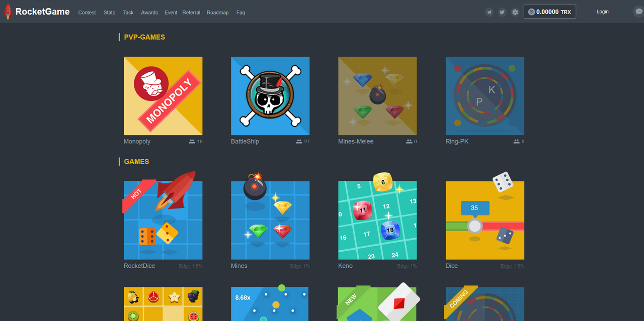Open the Roadmap menu item
Viewport: 644px width, 321px height.
click(217, 13)
